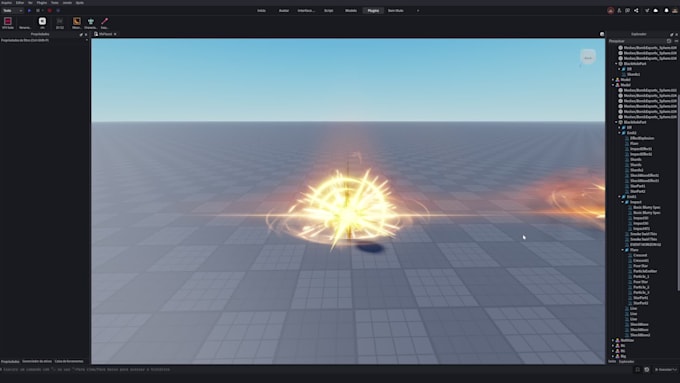Click the viewport options icon above the view
This screenshot has height=383, width=680.
(x=602, y=34)
